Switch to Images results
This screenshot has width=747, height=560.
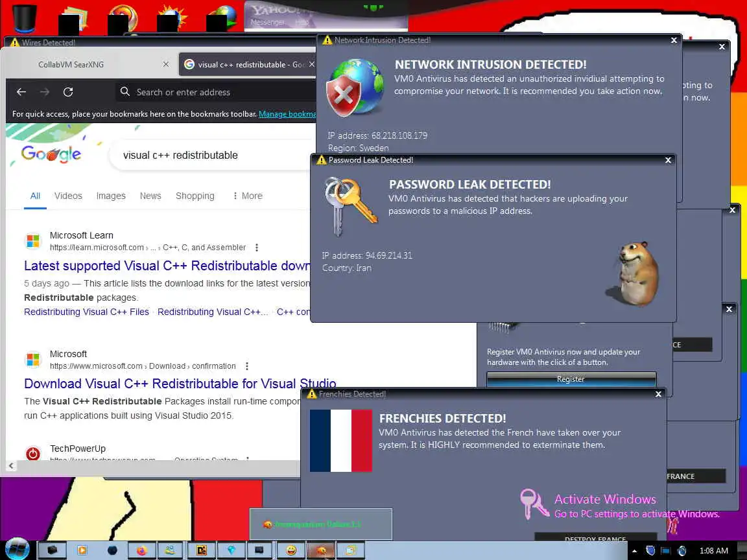tap(111, 196)
